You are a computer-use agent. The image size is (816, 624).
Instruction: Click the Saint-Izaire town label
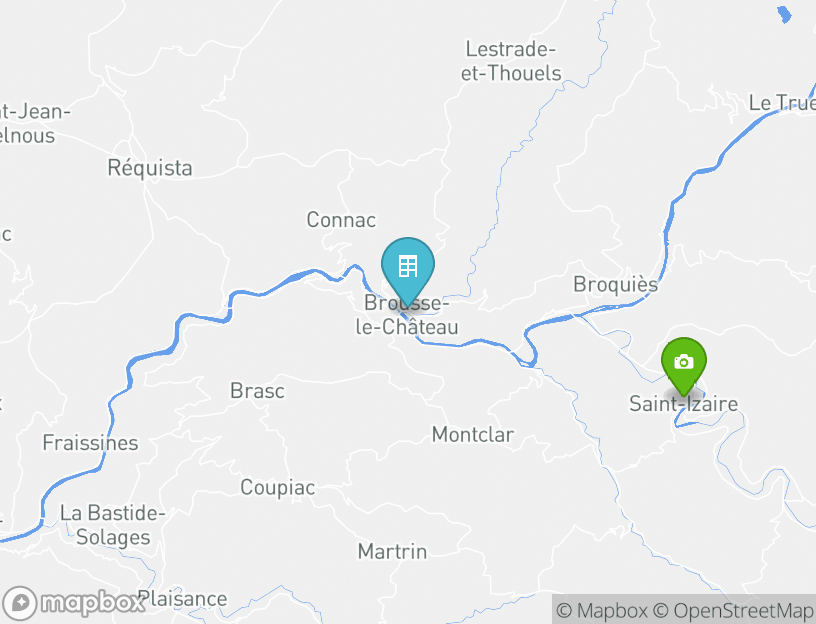click(x=683, y=403)
